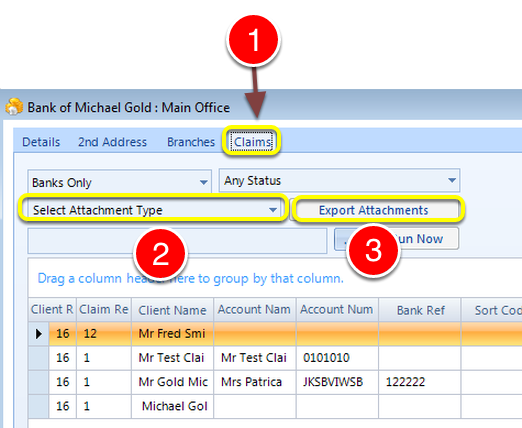The image size is (522, 428).
Task: Click the Michael Gol client name cell
Action: 173,406
